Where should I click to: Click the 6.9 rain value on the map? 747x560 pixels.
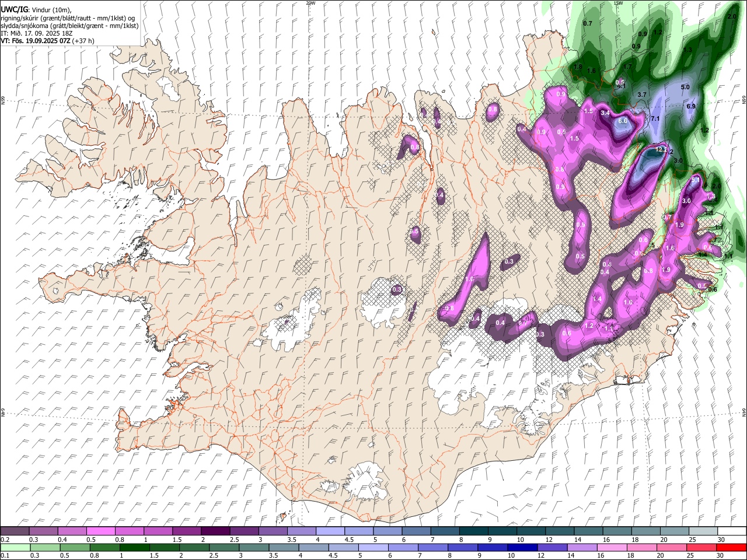pos(691,106)
